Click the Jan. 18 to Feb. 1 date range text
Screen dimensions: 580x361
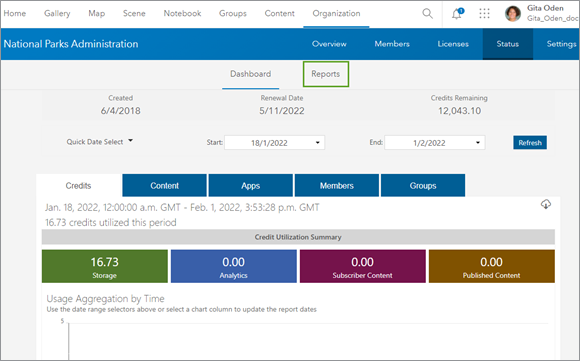click(x=182, y=208)
